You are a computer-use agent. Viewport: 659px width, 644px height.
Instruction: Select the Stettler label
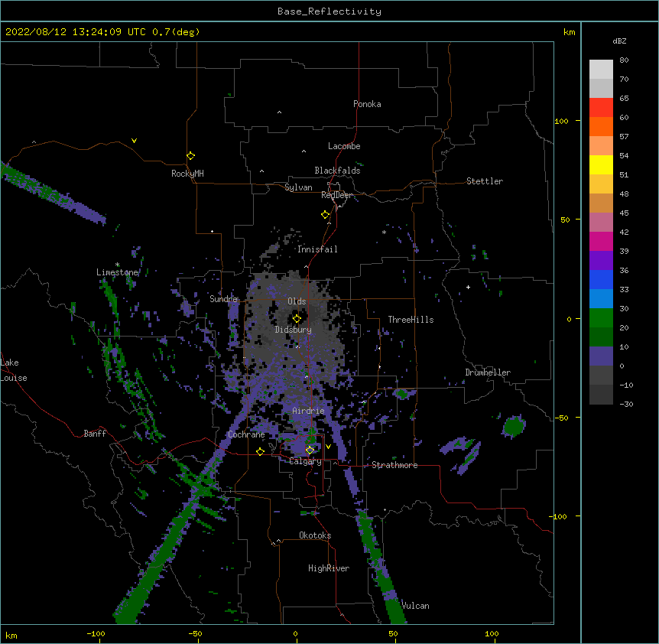(485, 181)
